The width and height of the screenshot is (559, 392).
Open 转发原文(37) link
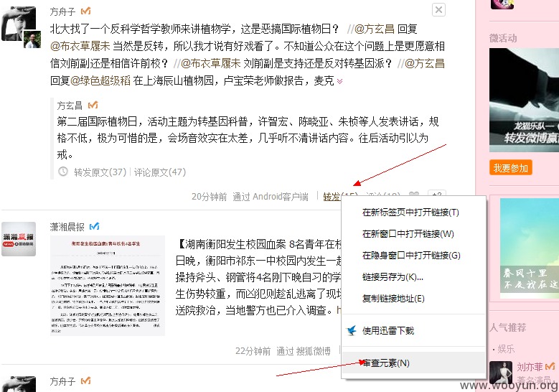tap(100, 172)
